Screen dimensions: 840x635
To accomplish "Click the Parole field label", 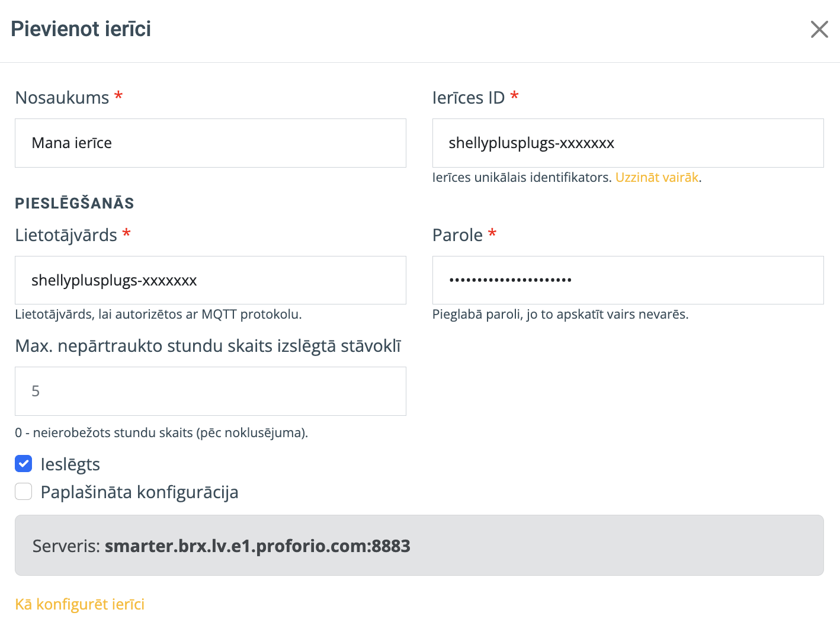I will pos(457,235).
